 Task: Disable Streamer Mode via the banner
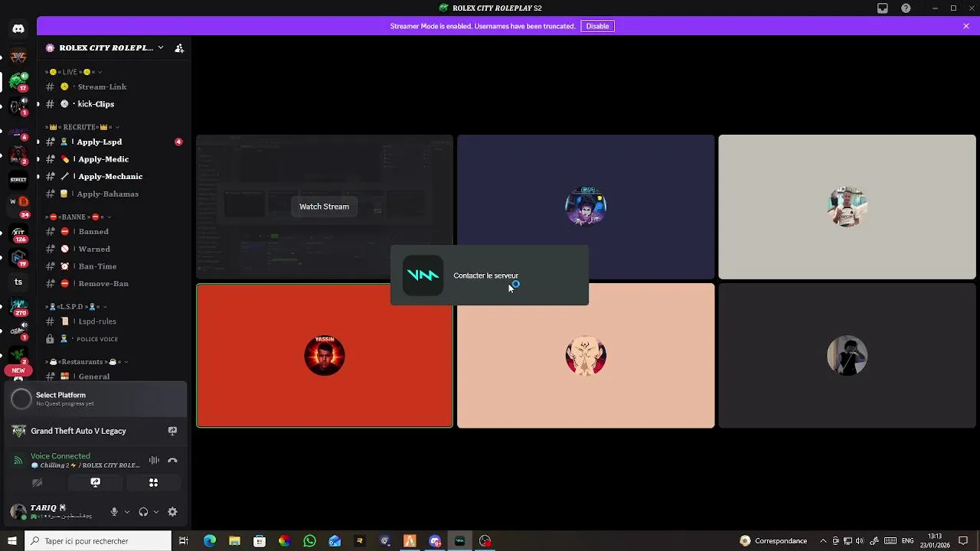[x=597, y=26]
